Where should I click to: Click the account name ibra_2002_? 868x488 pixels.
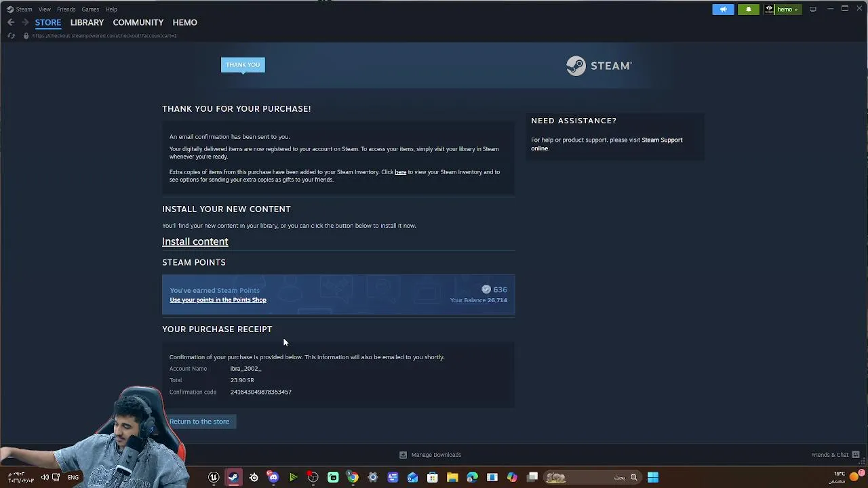coord(245,369)
